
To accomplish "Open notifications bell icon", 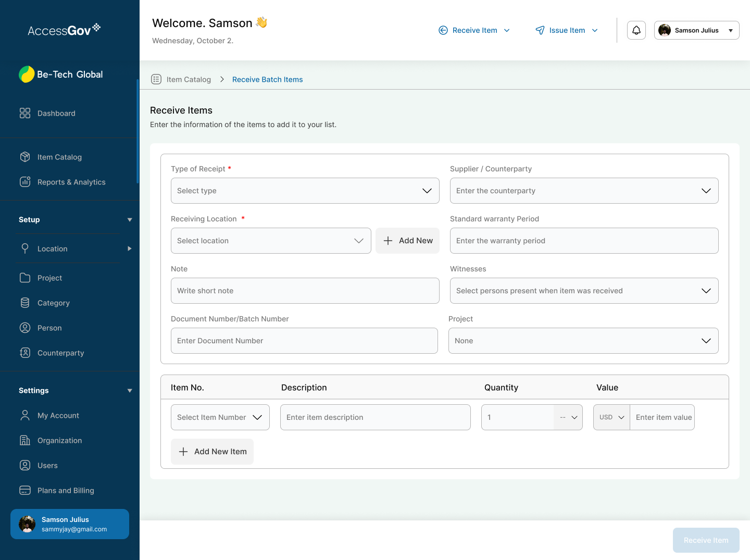I will (x=636, y=30).
